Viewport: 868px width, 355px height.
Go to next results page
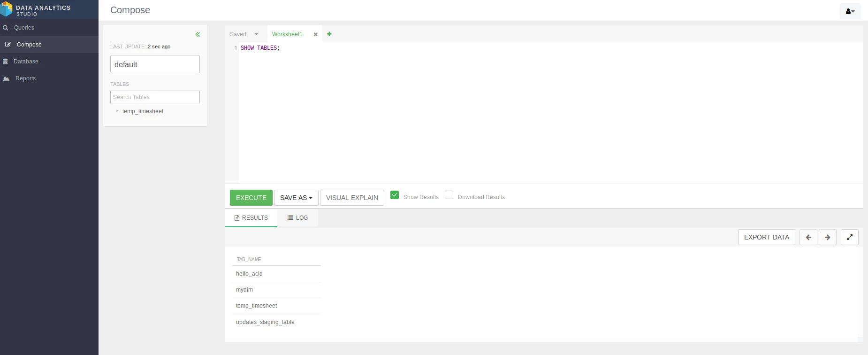pyautogui.click(x=828, y=237)
